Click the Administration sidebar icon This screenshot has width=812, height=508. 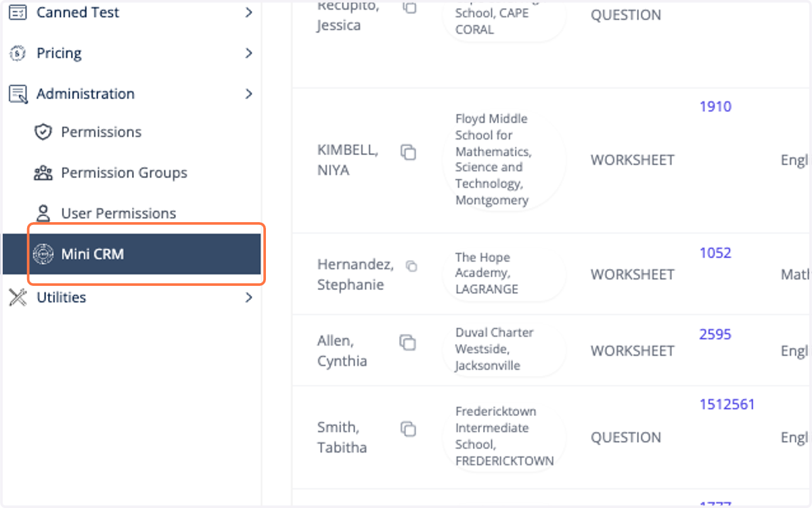coord(18,94)
